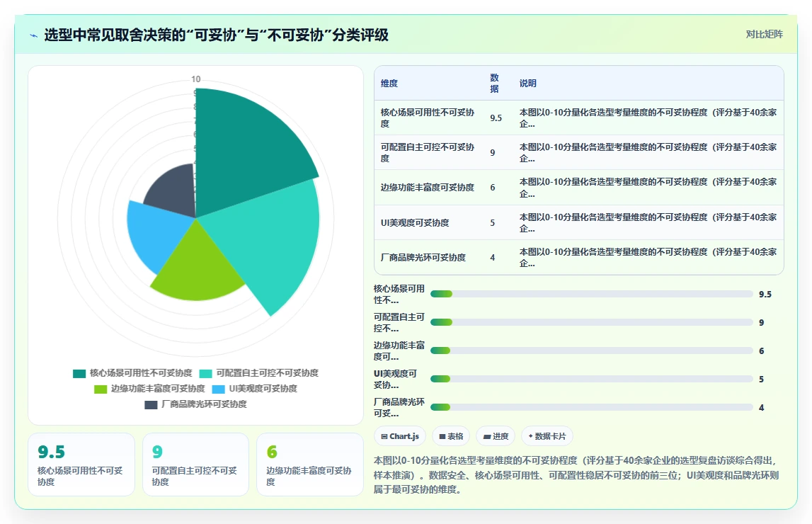812x524 pixels.
Task: Open the 9 可配置自主可控 data card
Action: (196, 465)
